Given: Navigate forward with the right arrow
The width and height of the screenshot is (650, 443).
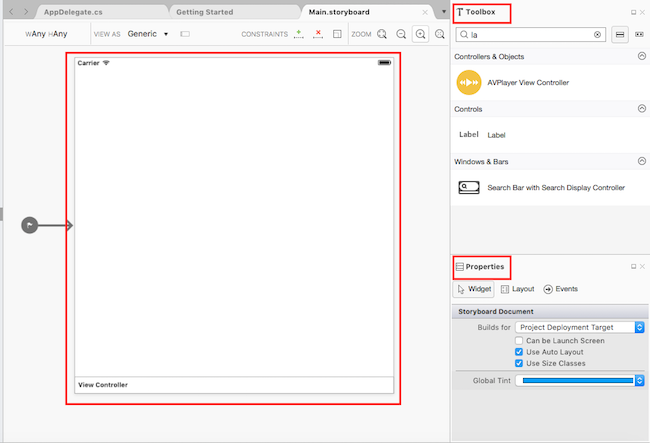Looking at the screenshot, I should (26, 12).
